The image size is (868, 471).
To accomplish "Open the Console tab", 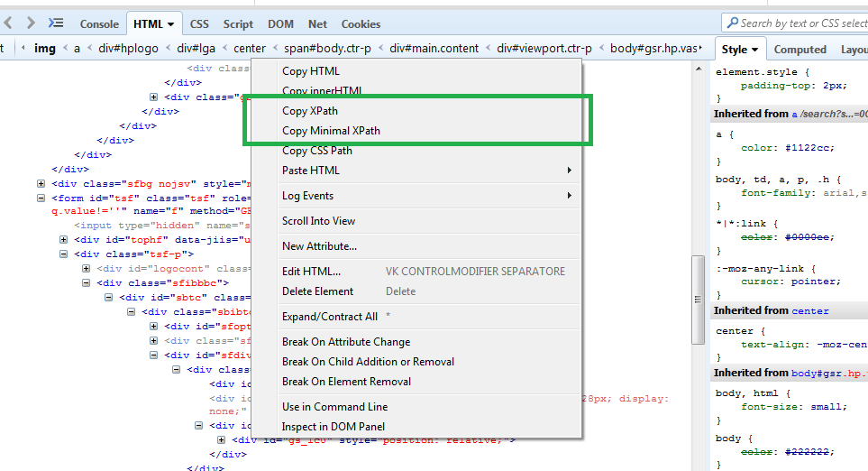I will coord(99,24).
